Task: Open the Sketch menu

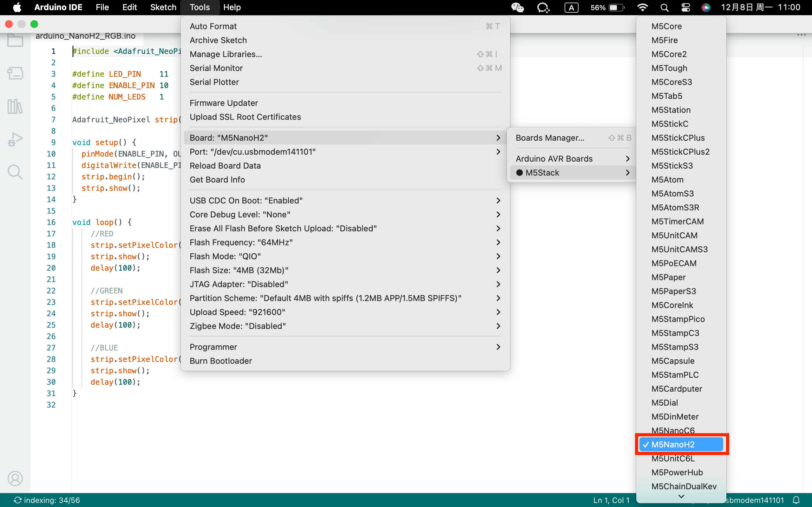Action: coord(163,7)
